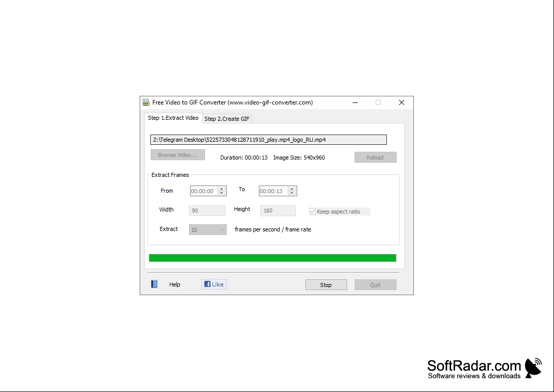Click the green progress bar

coord(272,258)
